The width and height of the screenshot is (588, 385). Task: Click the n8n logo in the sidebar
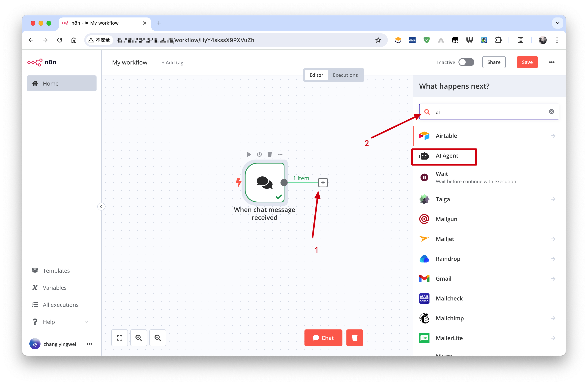pyautogui.click(x=42, y=62)
